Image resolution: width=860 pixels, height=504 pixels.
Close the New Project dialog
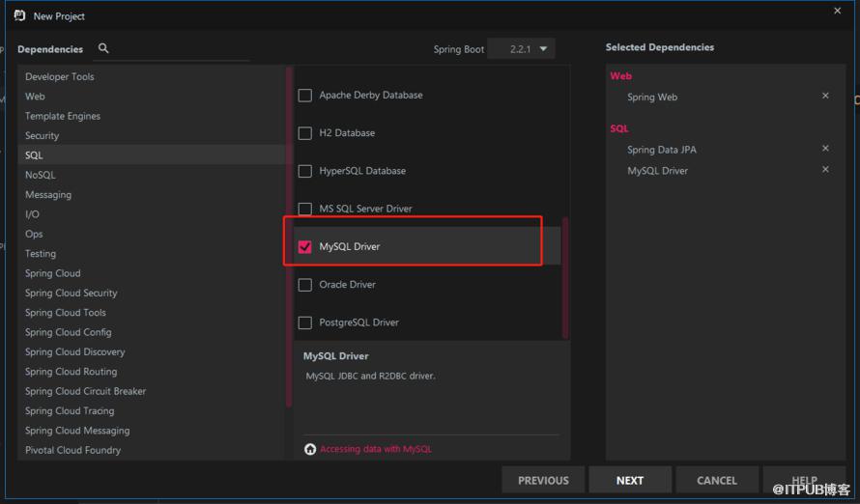pos(837,11)
